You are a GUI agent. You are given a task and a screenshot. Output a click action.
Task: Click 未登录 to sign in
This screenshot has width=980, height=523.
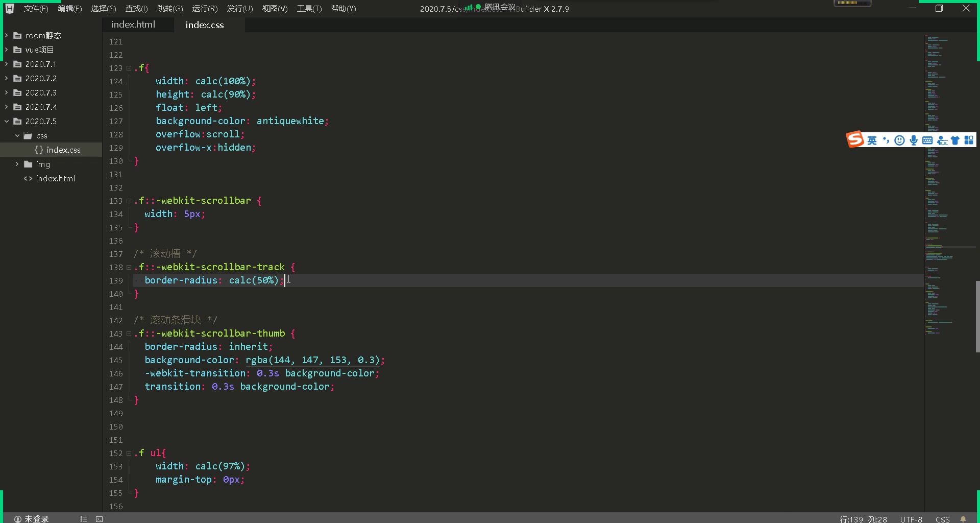click(36, 518)
